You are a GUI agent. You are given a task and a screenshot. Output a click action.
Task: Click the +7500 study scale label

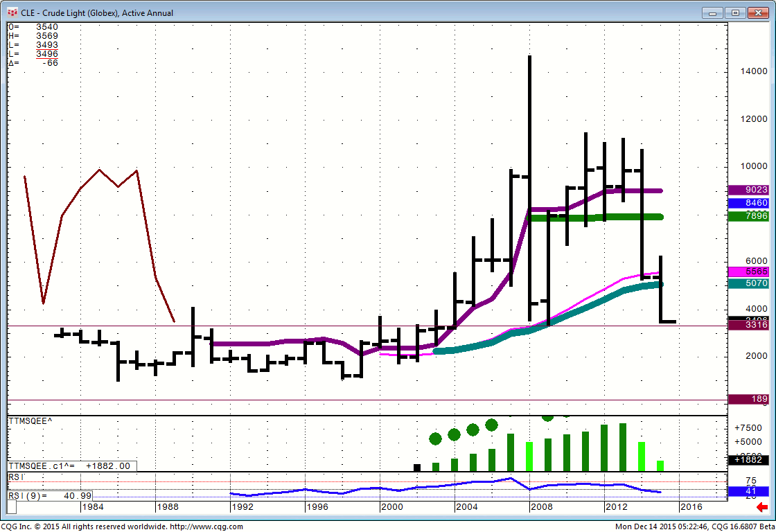click(x=748, y=428)
